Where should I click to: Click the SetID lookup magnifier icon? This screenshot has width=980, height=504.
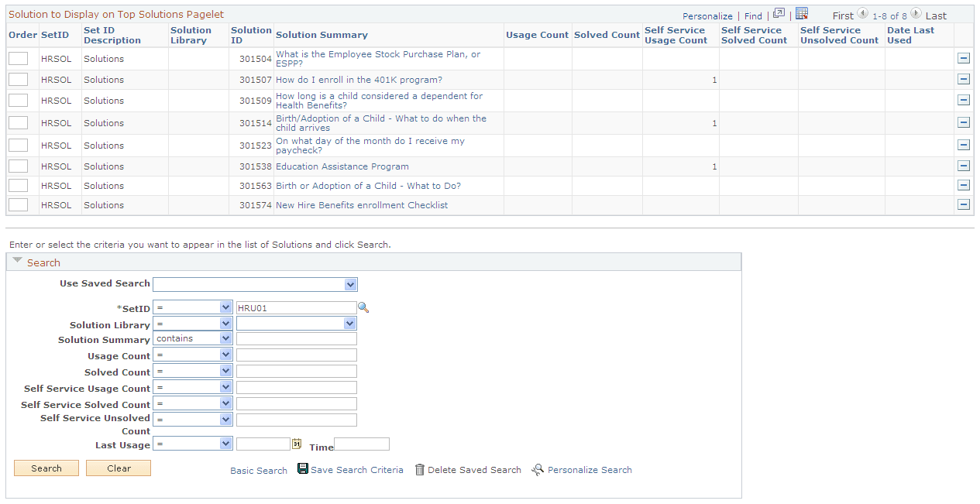coord(363,307)
